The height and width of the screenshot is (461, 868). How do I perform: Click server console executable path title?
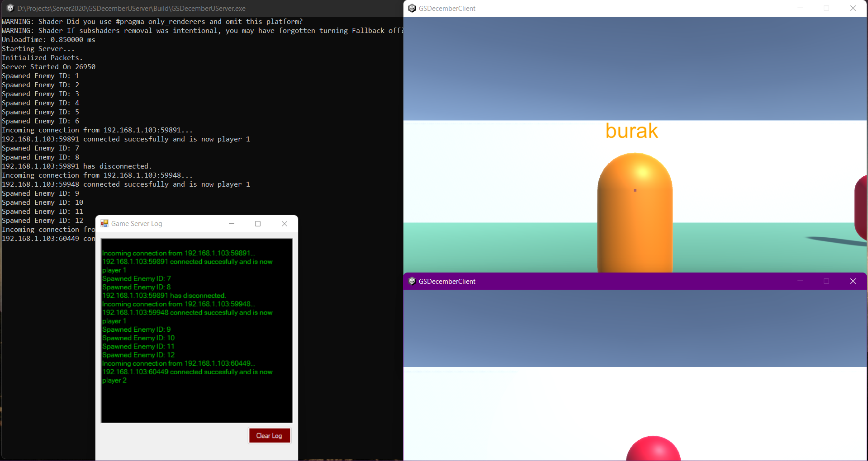tap(132, 8)
